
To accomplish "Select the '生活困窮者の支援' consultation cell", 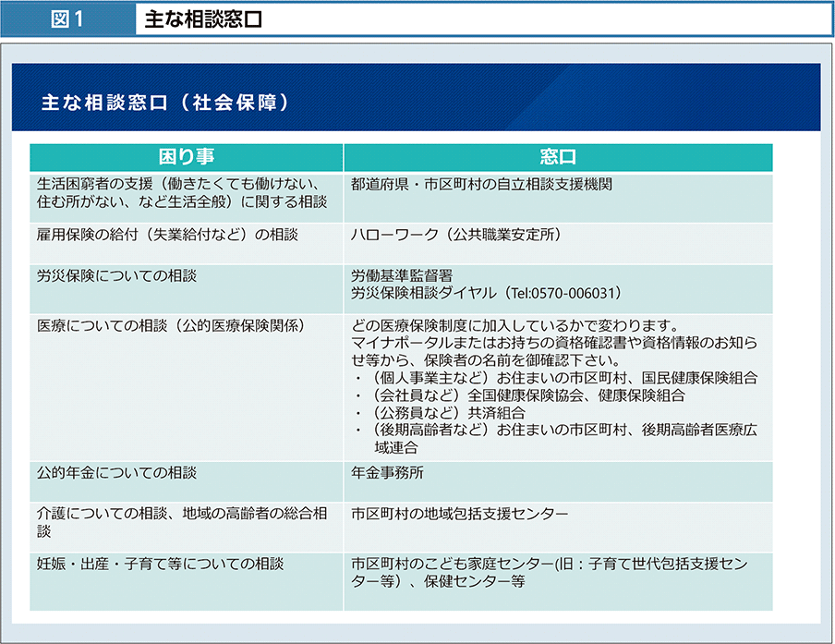I will (187, 198).
